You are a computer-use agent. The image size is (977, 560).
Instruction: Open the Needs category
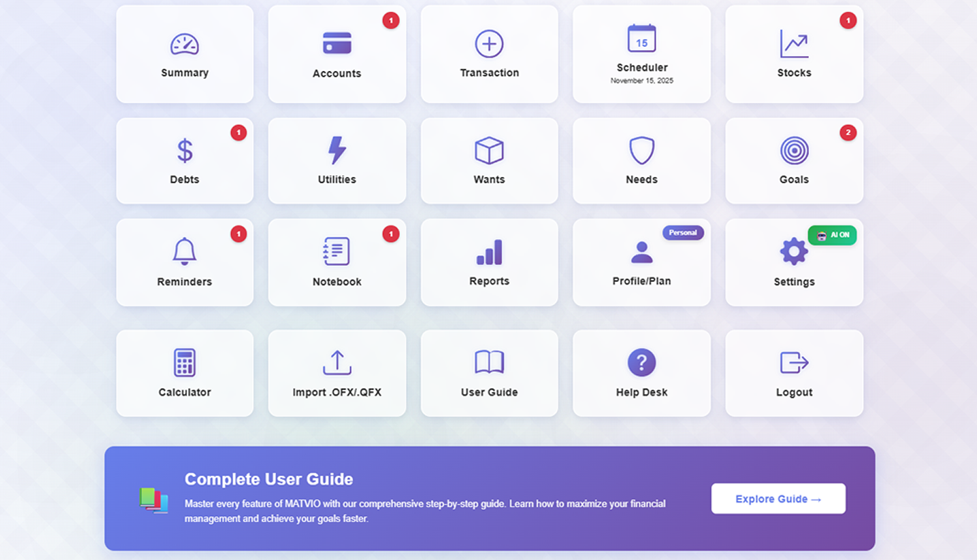pyautogui.click(x=642, y=160)
